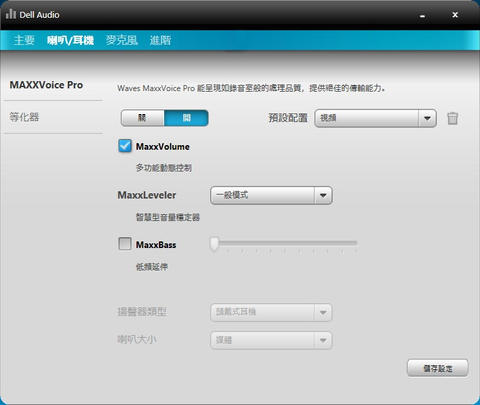This screenshot has width=480, height=405.
Task: Close the Dell Audio window
Action: coord(455,15)
